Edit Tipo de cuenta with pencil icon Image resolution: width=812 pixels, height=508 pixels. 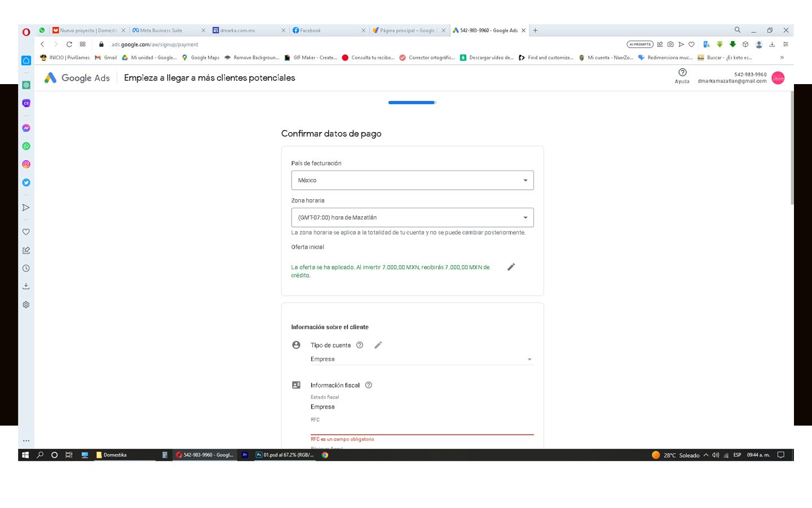point(378,345)
